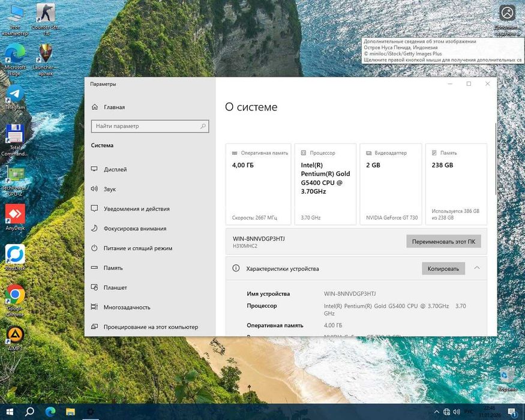525x420 pixels.
Task: Open the This Computer desktop icon
Action: click(x=15, y=19)
